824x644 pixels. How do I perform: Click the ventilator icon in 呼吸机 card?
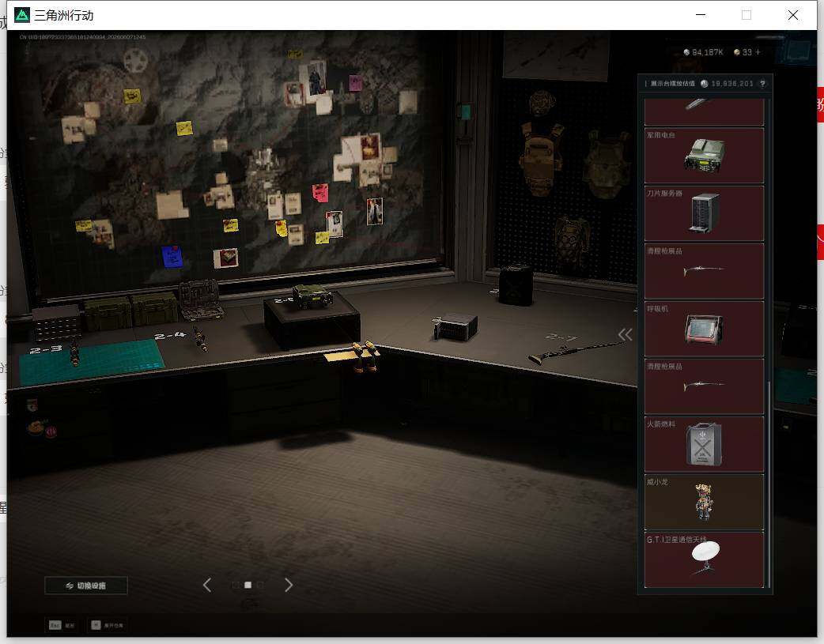[x=704, y=330]
